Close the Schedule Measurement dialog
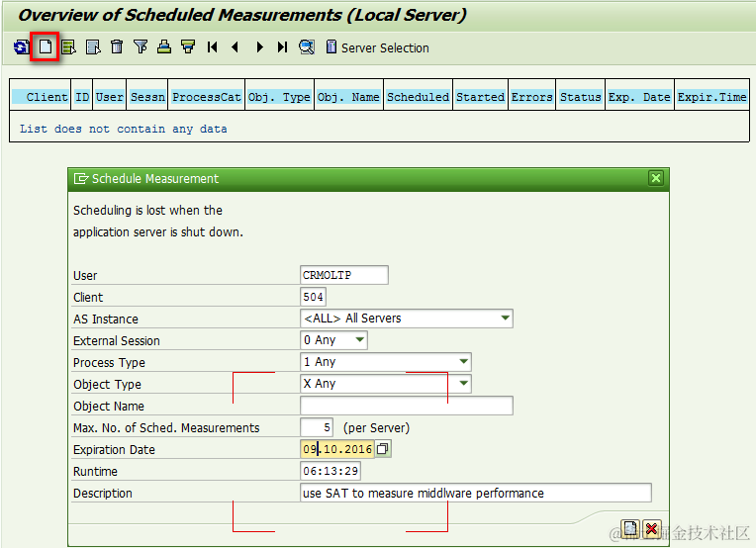 (656, 178)
